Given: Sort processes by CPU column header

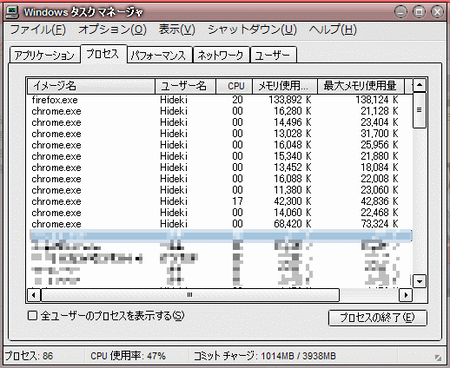Looking at the screenshot, I should [x=234, y=86].
